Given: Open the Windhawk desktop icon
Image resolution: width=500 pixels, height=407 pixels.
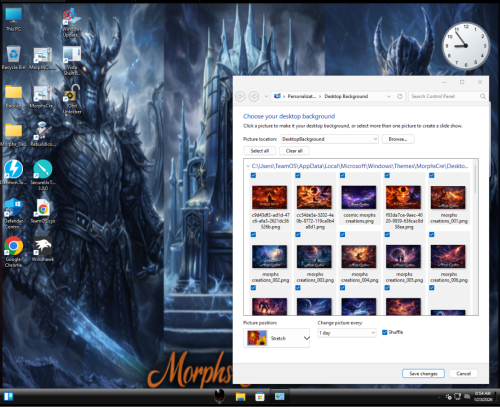Looking at the screenshot, I should click(x=43, y=249).
